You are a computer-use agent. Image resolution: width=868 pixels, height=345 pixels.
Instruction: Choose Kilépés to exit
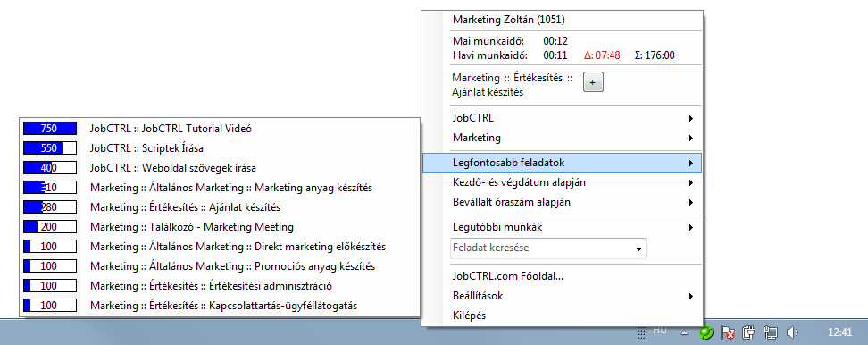coord(562,316)
